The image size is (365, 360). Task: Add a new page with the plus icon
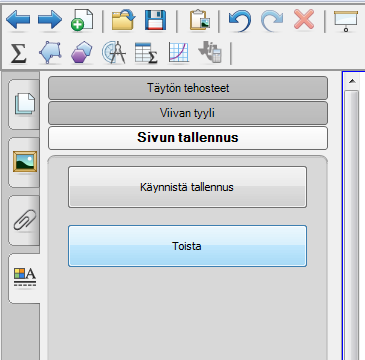pos(82,21)
